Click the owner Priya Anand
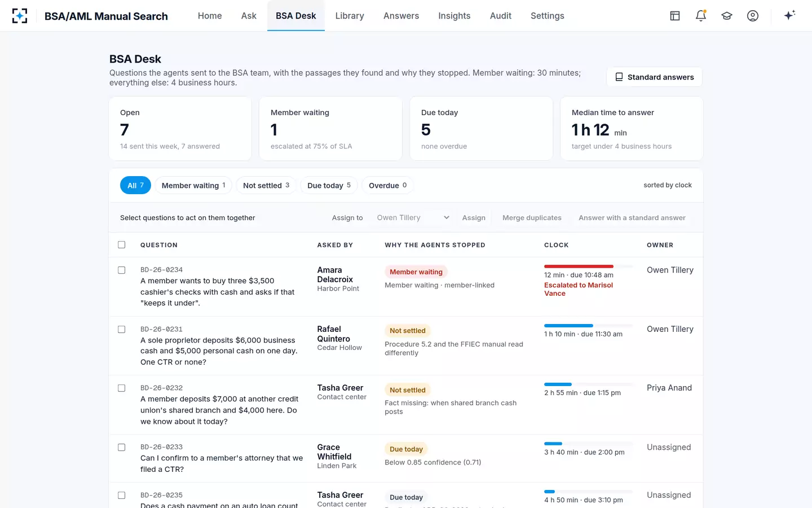The image size is (812, 508). pyautogui.click(x=669, y=388)
